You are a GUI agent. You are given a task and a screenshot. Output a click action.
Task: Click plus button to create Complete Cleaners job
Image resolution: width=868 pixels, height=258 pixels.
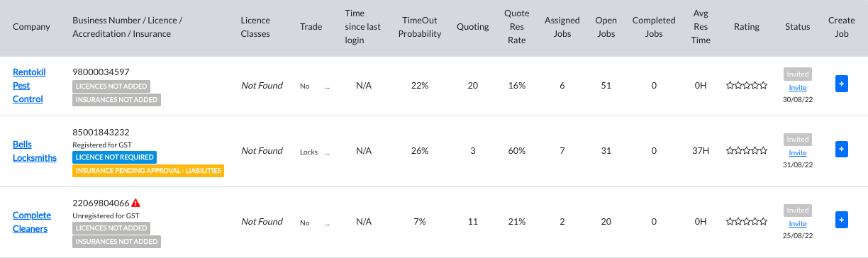(842, 220)
